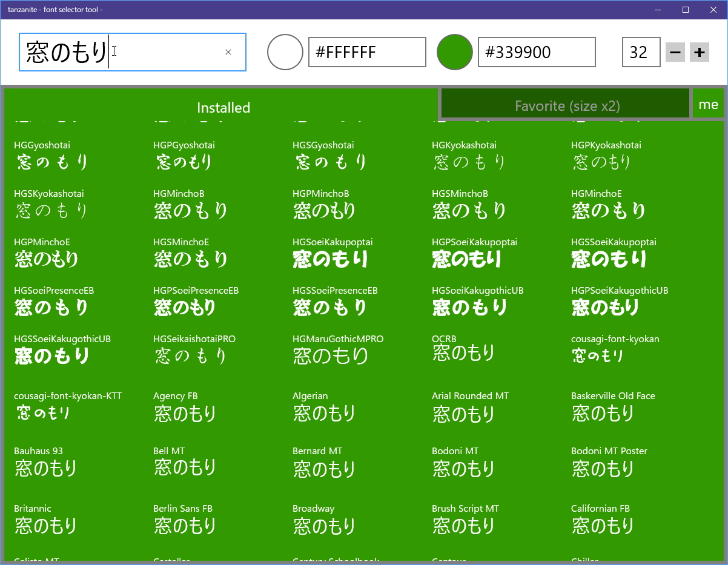Screen dimensions: 728x565
Task: Select the Bodoni MT font entry
Action: [x=463, y=461]
